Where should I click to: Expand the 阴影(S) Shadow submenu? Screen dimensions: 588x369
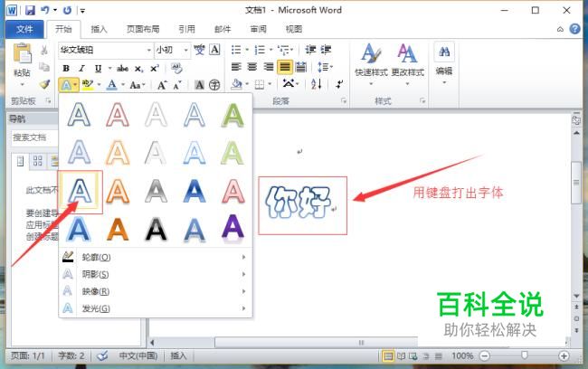(x=156, y=275)
